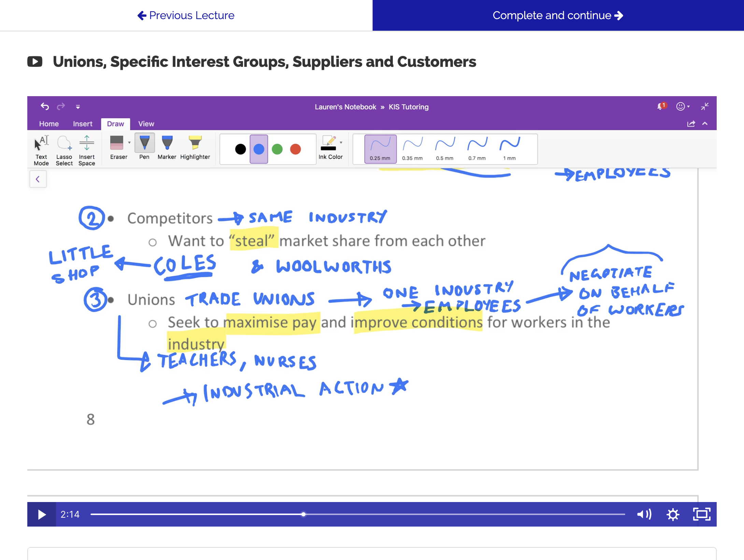Go to Previous Lecture

tap(186, 15)
